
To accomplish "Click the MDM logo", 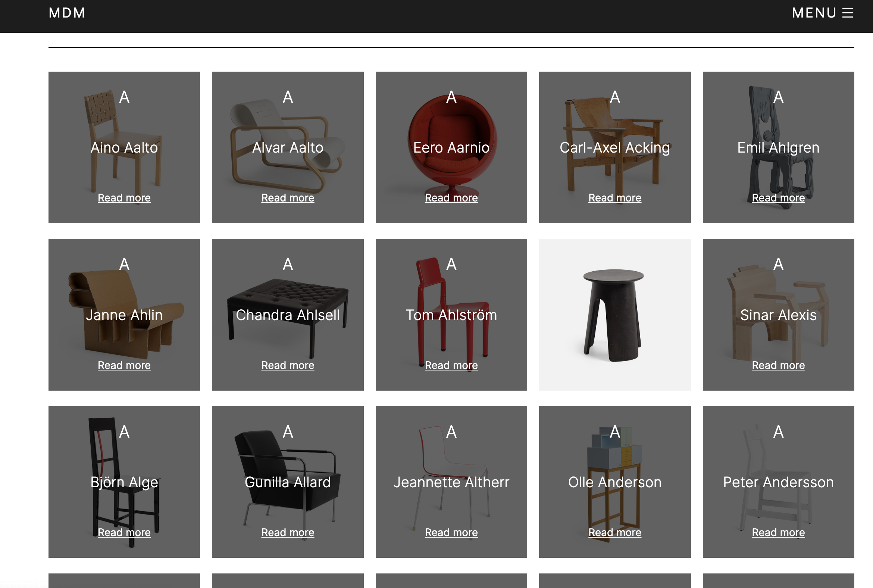I will click(67, 13).
